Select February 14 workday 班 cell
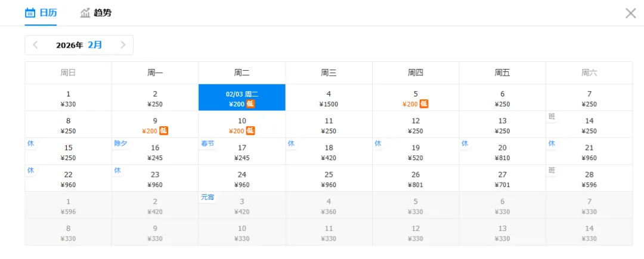644x259 pixels. (x=589, y=124)
